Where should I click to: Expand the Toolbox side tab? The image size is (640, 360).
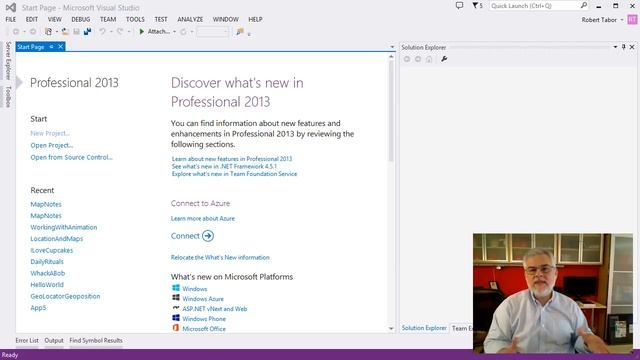[8, 96]
